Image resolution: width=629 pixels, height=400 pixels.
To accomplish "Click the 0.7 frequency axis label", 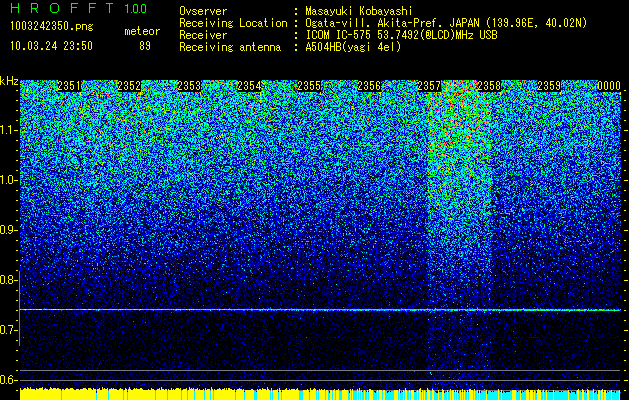I will pyautogui.click(x=7, y=330).
